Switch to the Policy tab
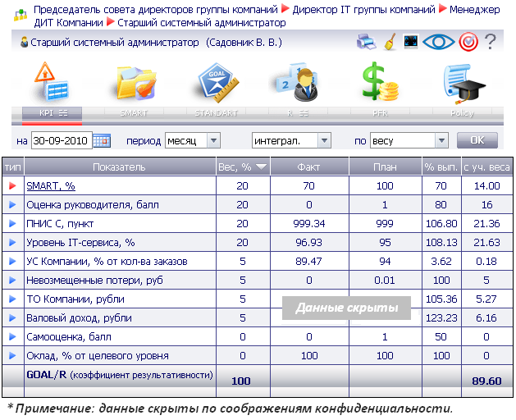Screen dimensions: 516x420 [x=462, y=113]
